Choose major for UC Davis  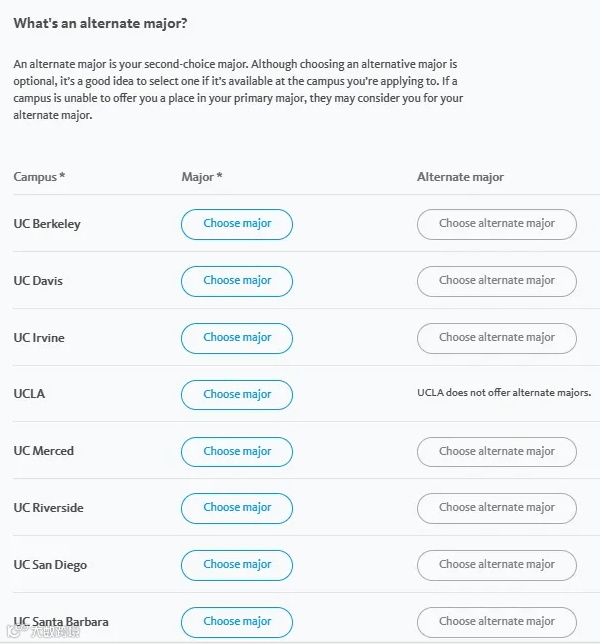tap(237, 281)
